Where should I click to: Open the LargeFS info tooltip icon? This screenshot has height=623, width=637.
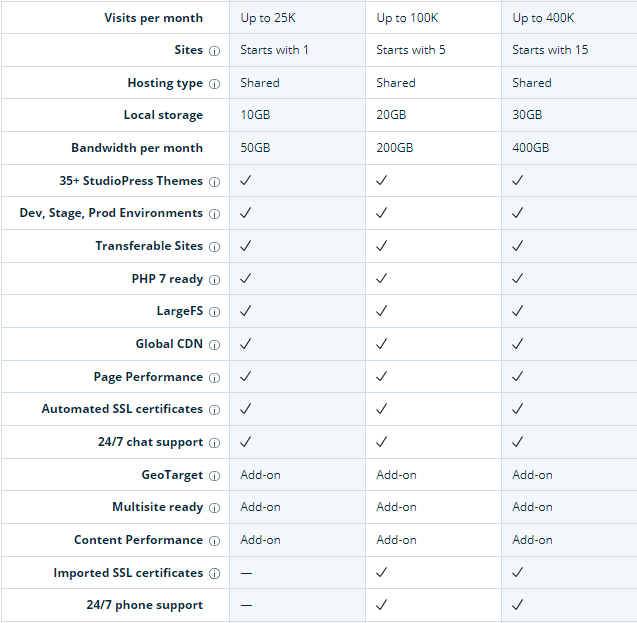pos(214,312)
